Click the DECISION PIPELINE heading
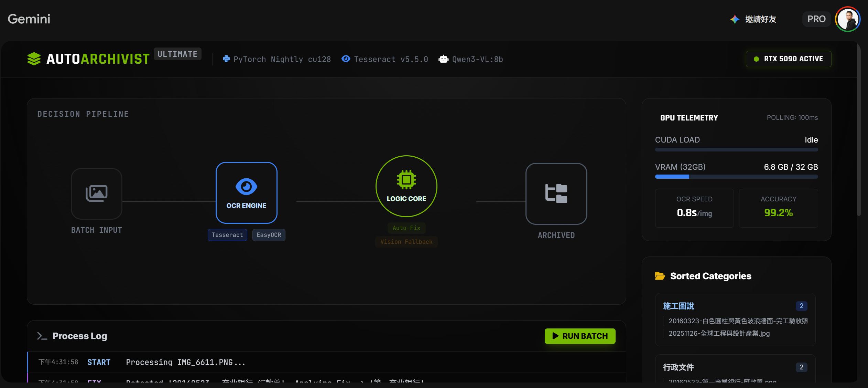The width and height of the screenshot is (868, 388). coord(83,114)
